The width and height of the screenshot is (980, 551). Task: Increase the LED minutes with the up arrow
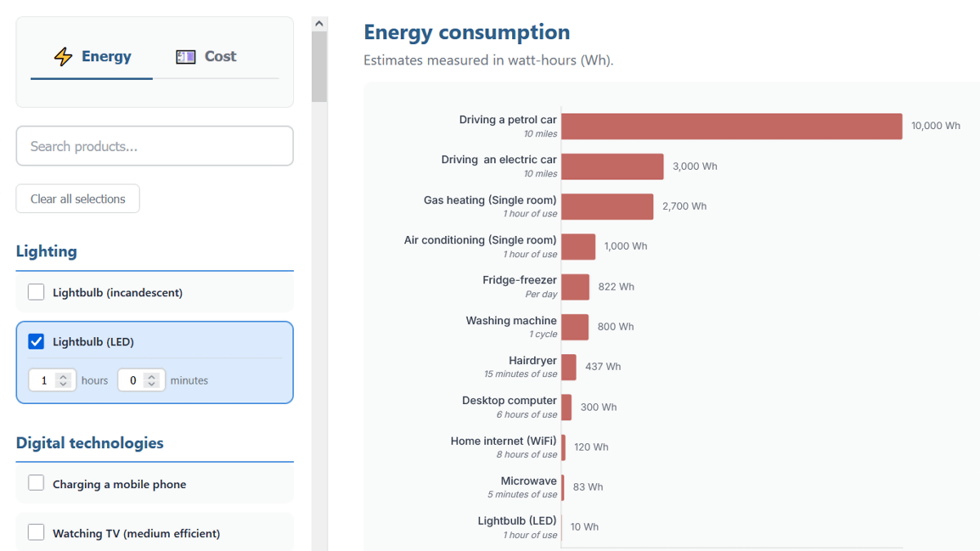(x=151, y=376)
